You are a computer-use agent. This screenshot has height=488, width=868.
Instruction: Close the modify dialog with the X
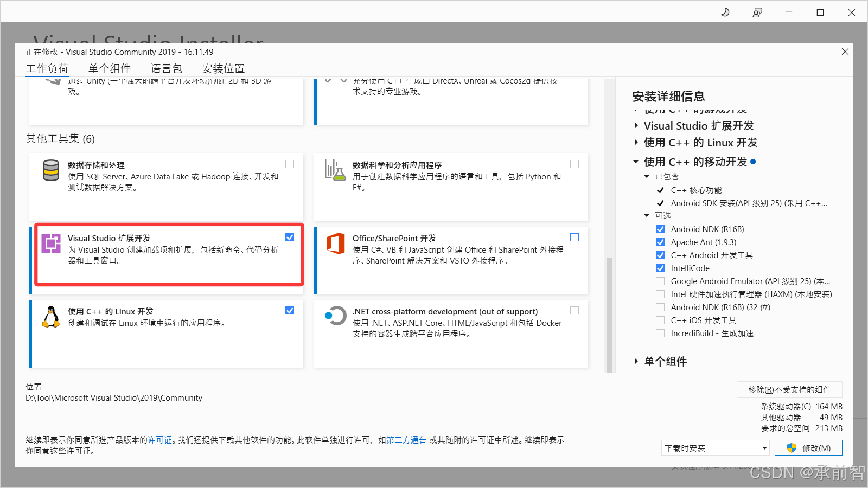(845, 52)
